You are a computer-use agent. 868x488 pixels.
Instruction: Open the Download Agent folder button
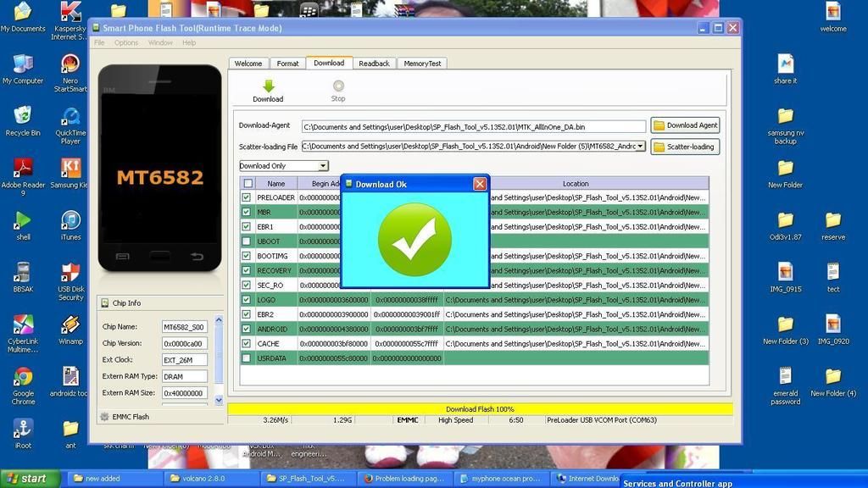tap(685, 125)
